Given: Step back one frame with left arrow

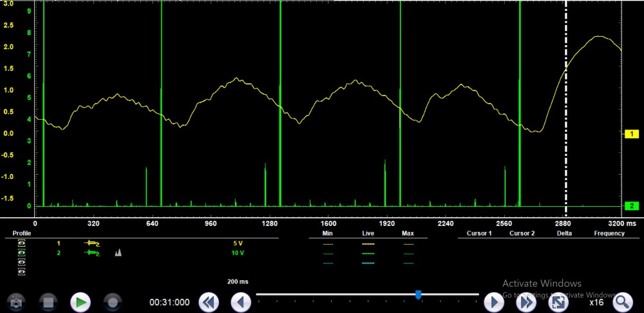Looking at the screenshot, I should click(241, 301).
